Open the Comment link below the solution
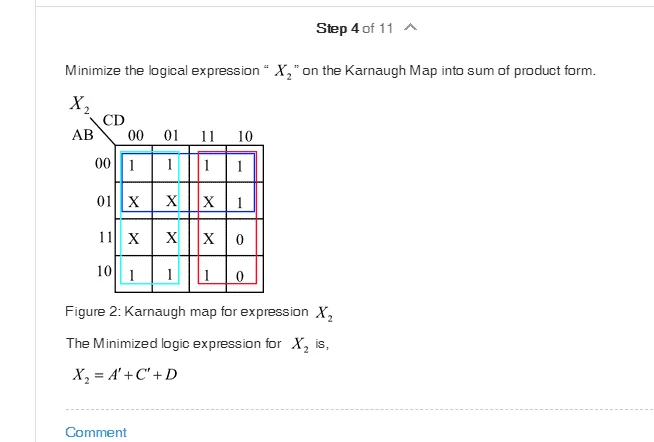 pyautogui.click(x=96, y=432)
